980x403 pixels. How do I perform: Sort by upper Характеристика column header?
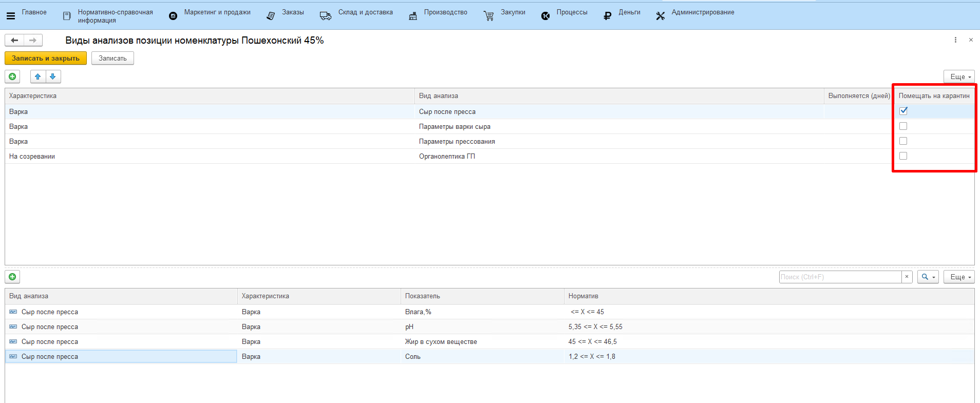tap(210, 96)
